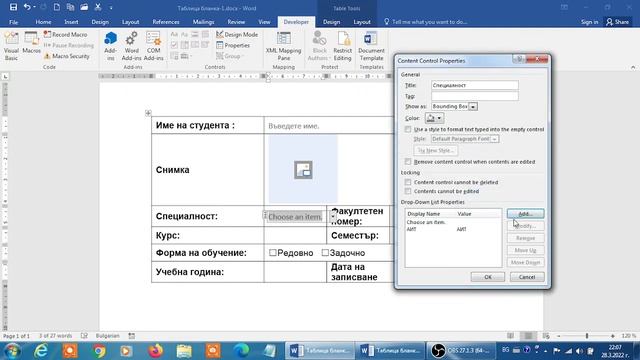Viewport: 640px width, 360px height.
Task: Open the Macros button
Action: 31,43
